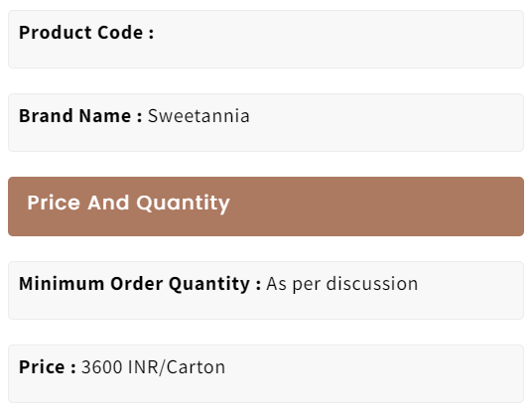
Task: Select the empty Product Code value area
Action: [337, 33]
